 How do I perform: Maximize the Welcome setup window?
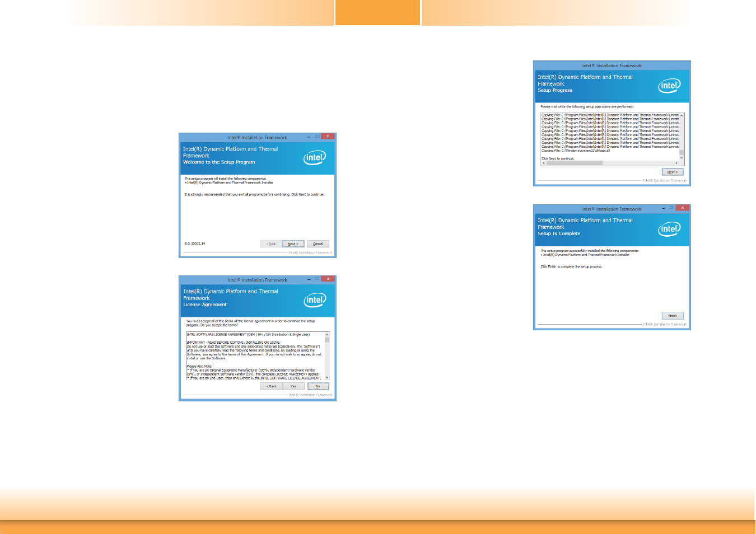pos(316,137)
